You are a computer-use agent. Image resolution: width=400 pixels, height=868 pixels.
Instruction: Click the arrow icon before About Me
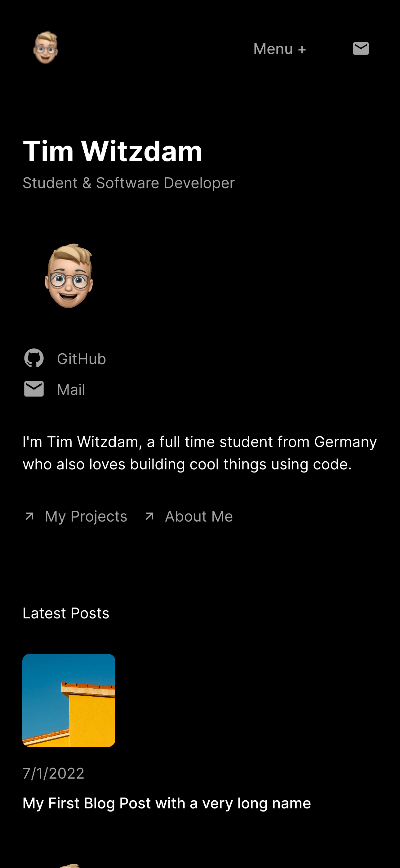pos(149,516)
